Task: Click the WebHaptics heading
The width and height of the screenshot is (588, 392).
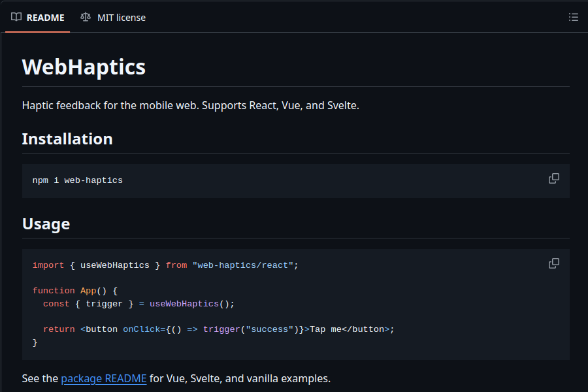Action: pyautogui.click(x=84, y=67)
